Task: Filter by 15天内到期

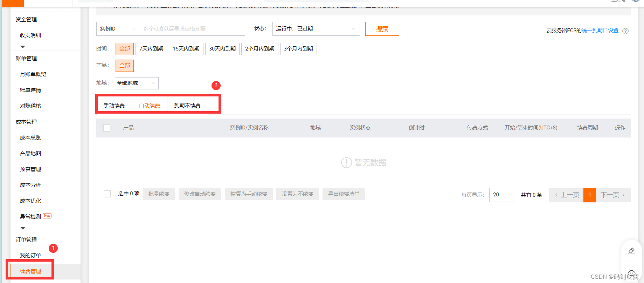Action: click(186, 49)
